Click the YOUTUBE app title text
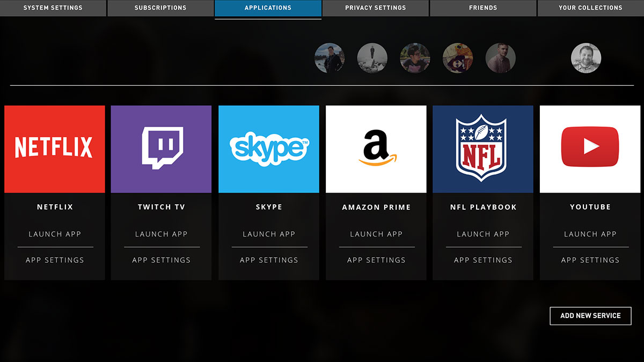The width and height of the screenshot is (644, 362). [x=590, y=207]
